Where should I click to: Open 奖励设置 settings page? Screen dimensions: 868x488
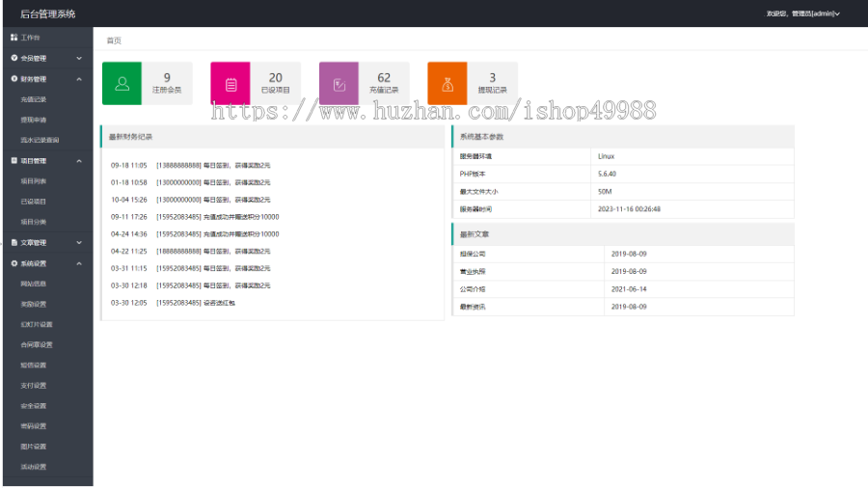point(33,305)
